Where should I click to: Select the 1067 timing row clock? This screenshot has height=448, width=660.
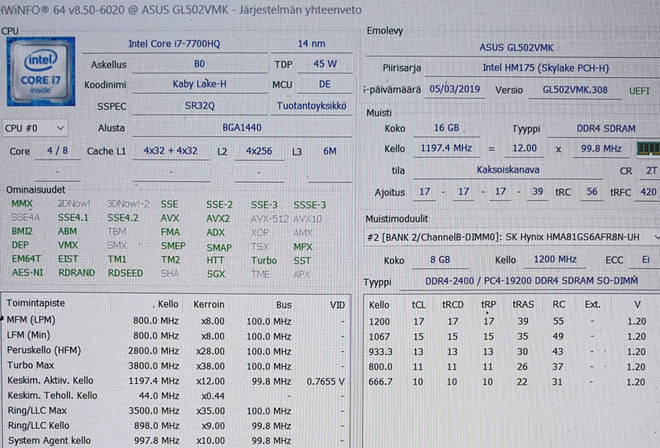[379, 336]
